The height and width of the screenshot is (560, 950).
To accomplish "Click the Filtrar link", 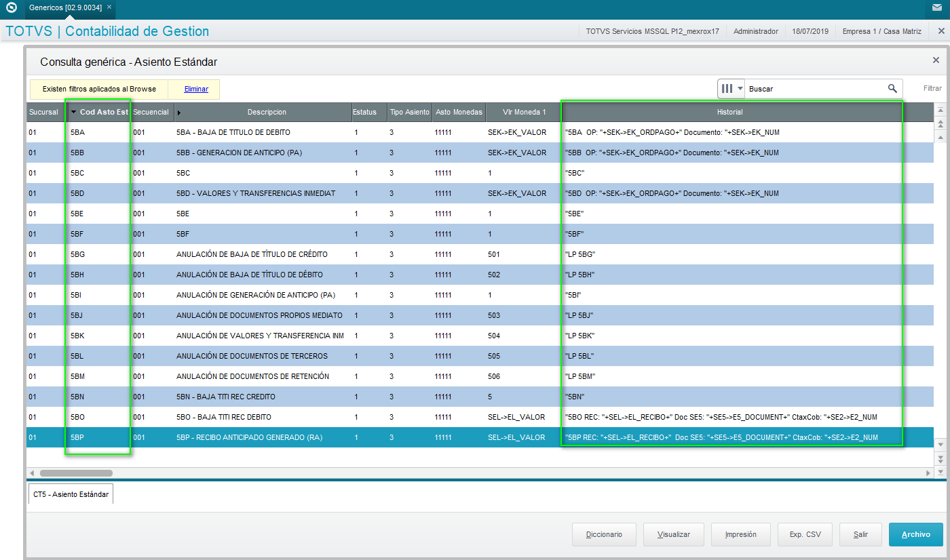I will pyautogui.click(x=932, y=89).
